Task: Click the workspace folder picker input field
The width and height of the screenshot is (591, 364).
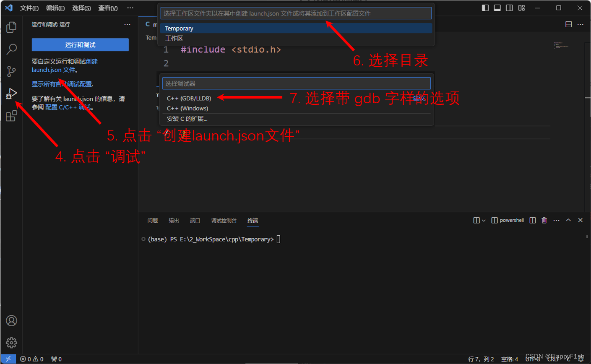Action: click(x=296, y=13)
